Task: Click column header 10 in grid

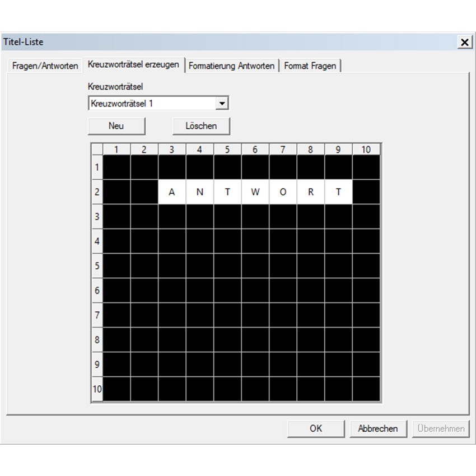Action: 366,150
